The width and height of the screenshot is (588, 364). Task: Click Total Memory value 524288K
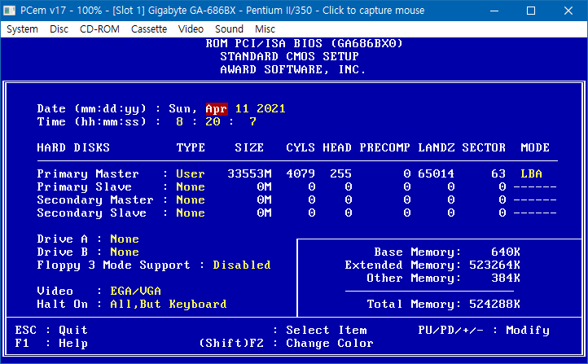(x=494, y=304)
